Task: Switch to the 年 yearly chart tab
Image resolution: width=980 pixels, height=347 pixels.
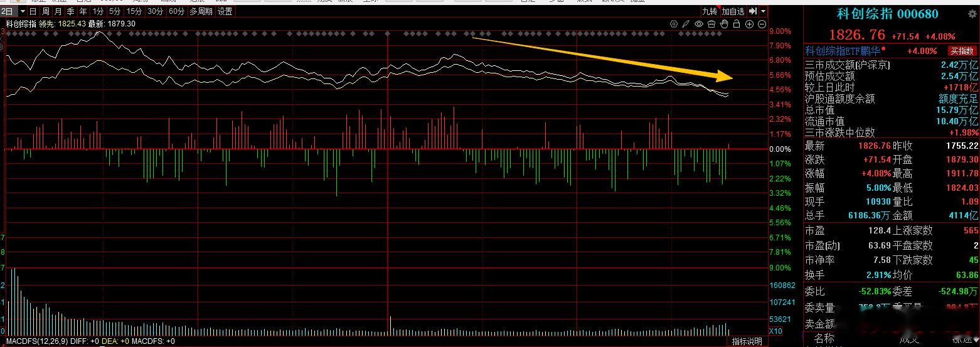Action: pyautogui.click(x=83, y=11)
